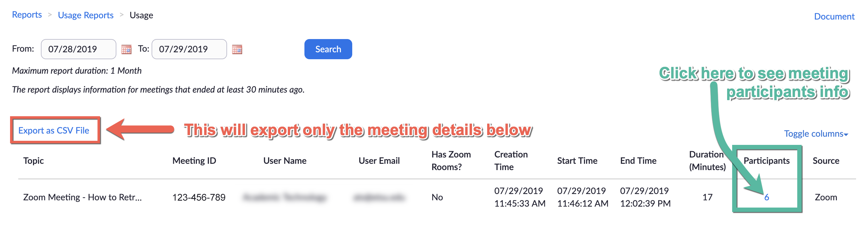Image resolution: width=868 pixels, height=240 pixels.
Task: Click the Source column header
Action: click(826, 161)
